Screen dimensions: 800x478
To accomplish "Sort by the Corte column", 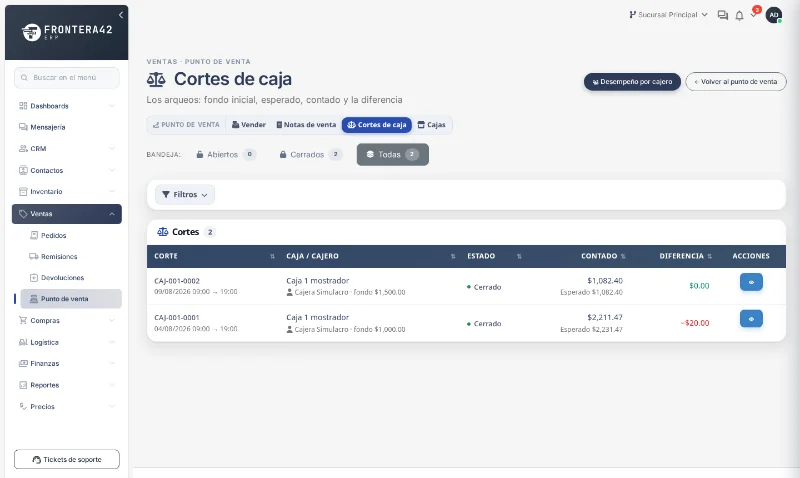I will pyautogui.click(x=272, y=256).
